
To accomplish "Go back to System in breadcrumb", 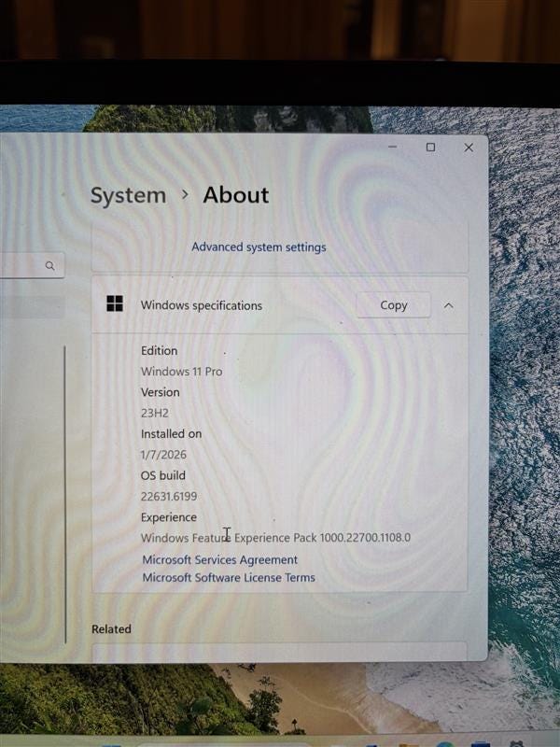I will point(128,195).
